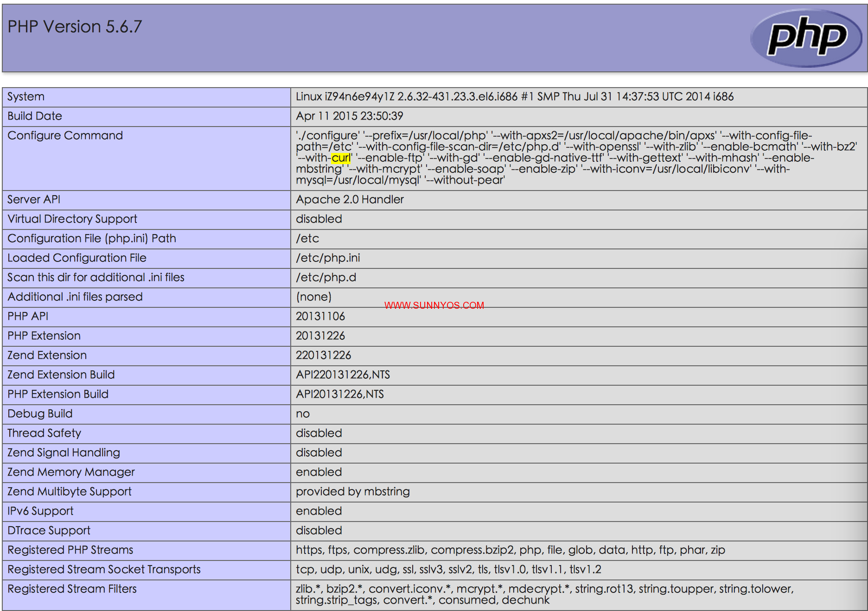Select the System row label
Image resolution: width=868 pixels, height=611 pixels.
26,97
